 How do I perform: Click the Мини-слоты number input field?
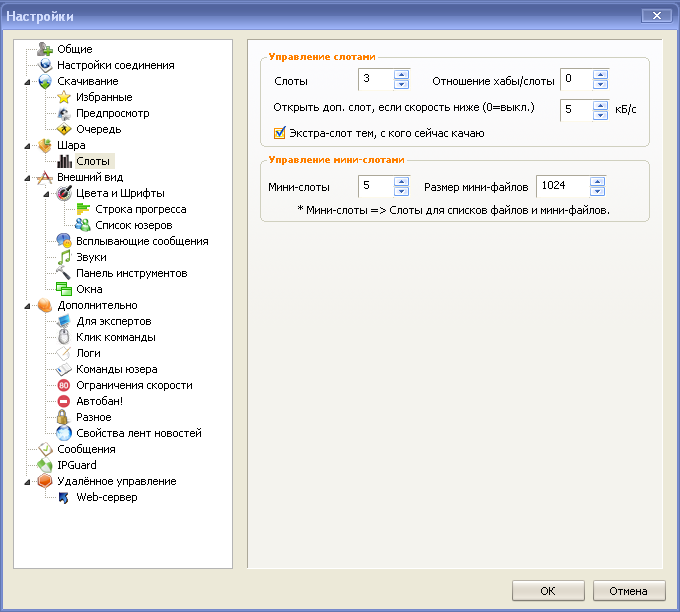pyautogui.click(x=376, y=187)
